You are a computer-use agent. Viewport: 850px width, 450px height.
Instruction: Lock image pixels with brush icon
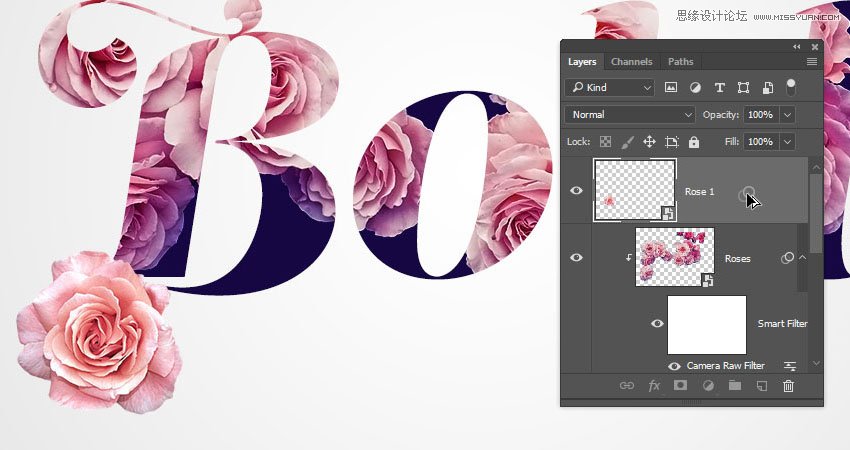click(x=627, y=142)
